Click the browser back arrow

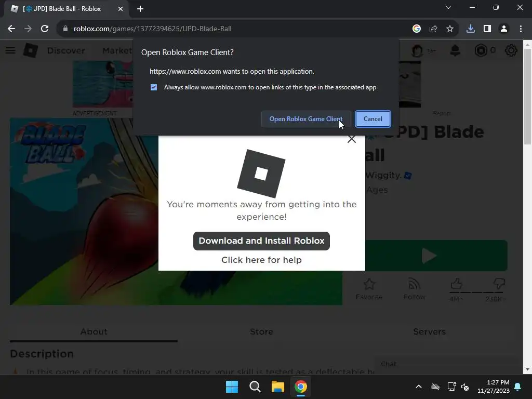click(11, 29)
